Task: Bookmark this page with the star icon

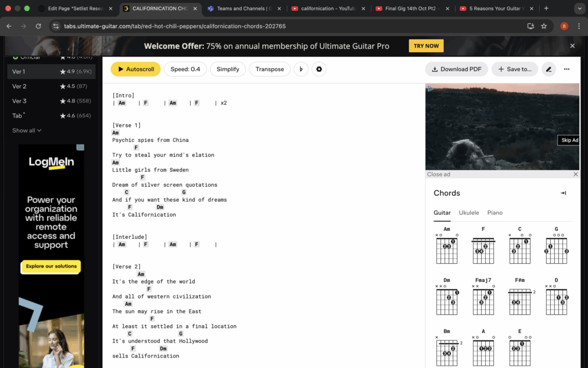Action: point(544,26)
